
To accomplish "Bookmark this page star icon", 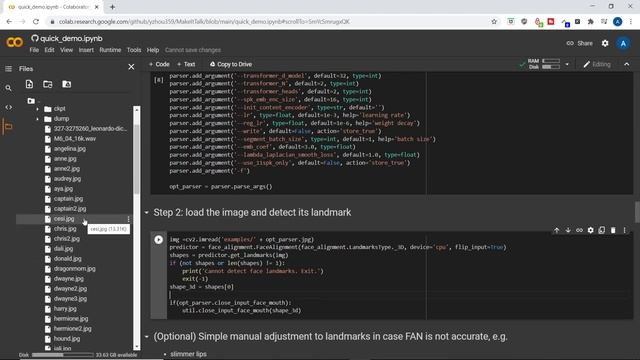I will (494, 22).
